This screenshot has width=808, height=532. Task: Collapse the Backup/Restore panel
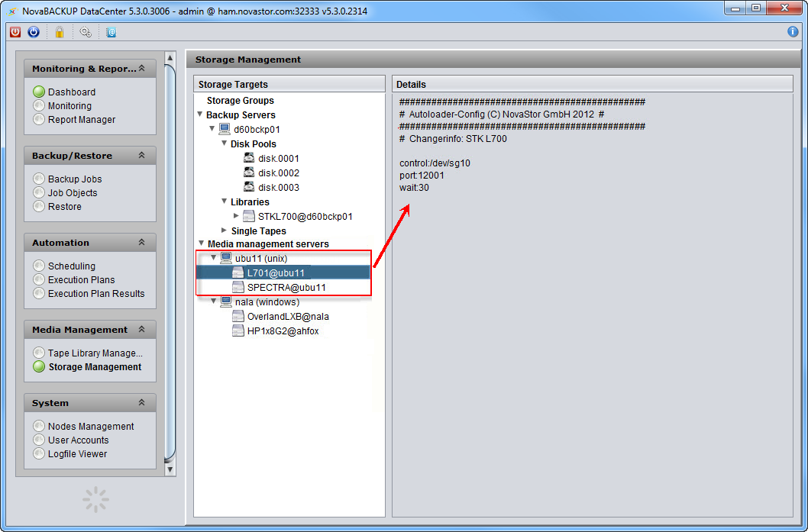tap(142, 156)
